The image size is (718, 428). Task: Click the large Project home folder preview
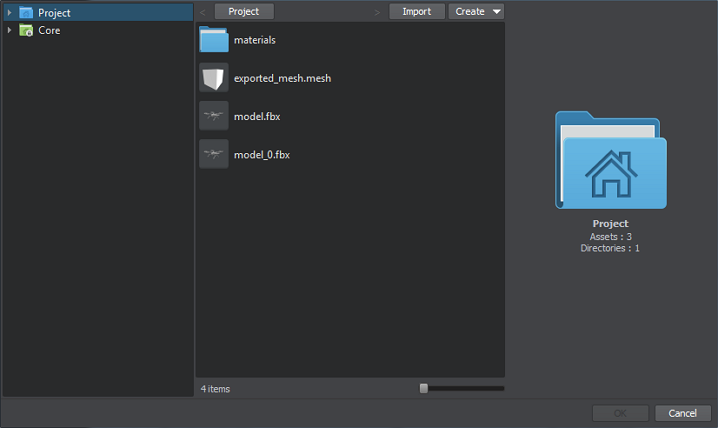pos(610,160)
